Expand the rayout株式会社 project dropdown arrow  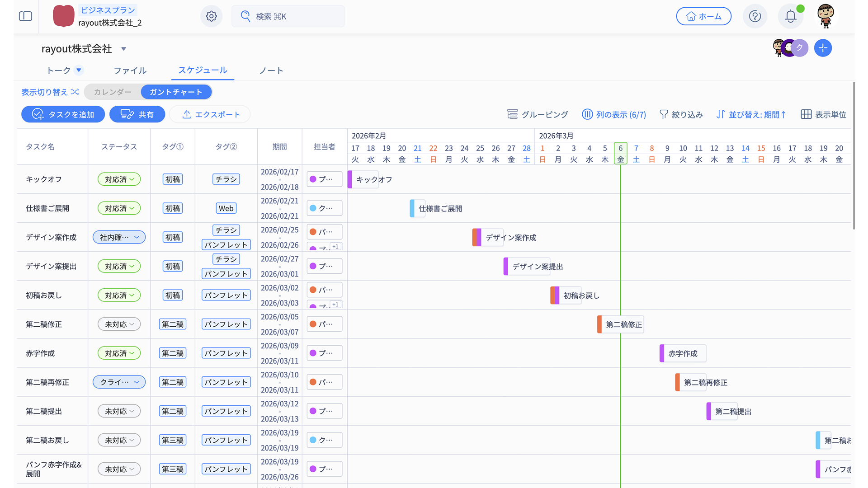pyautogui.click(x=123, y=49)
